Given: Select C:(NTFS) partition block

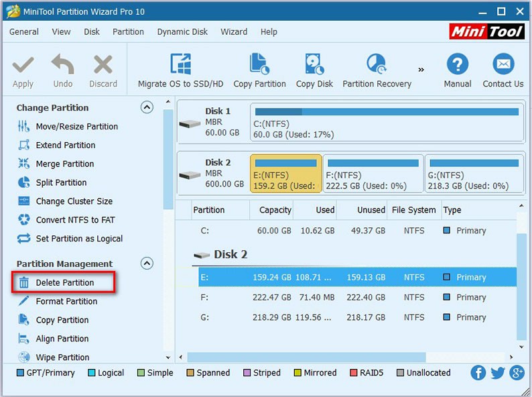Looking at the screenshot, I should coord(387,123).
